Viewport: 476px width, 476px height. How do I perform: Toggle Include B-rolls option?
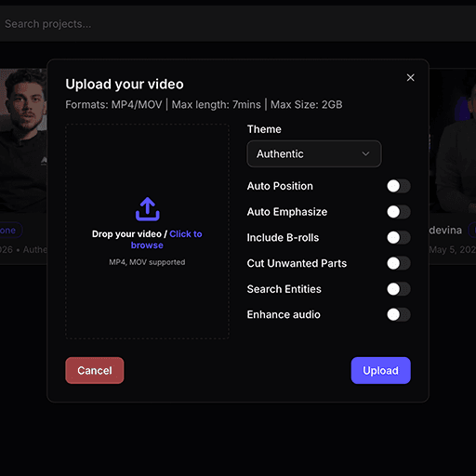399,238
